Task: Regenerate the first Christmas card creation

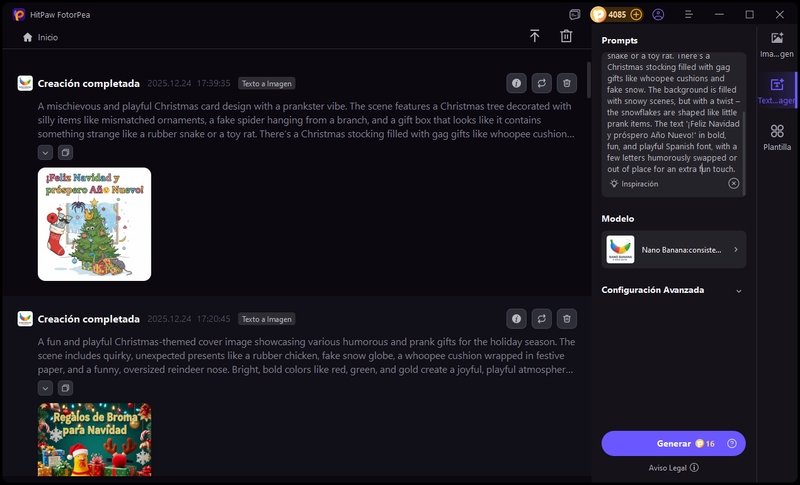Action: coord(542,84)
